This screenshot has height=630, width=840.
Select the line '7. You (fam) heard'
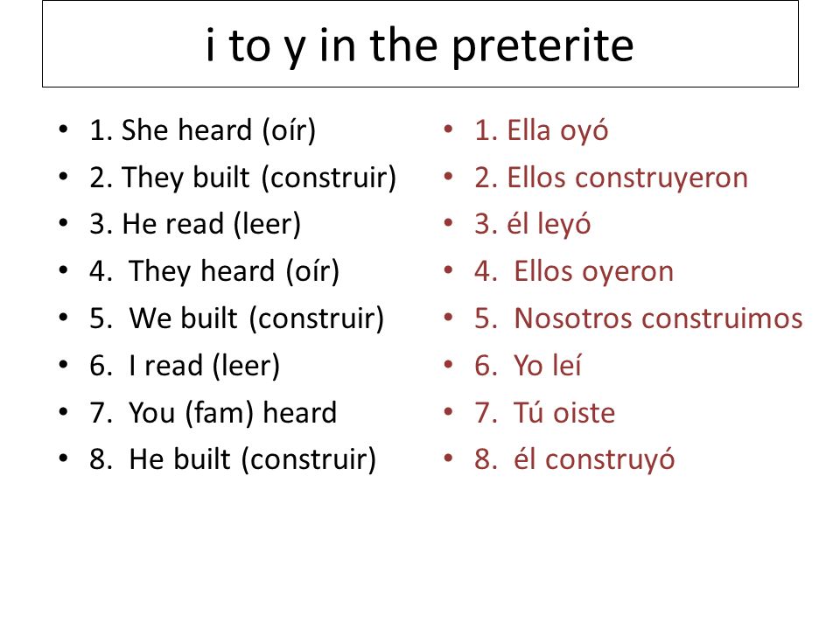(213, 412)
